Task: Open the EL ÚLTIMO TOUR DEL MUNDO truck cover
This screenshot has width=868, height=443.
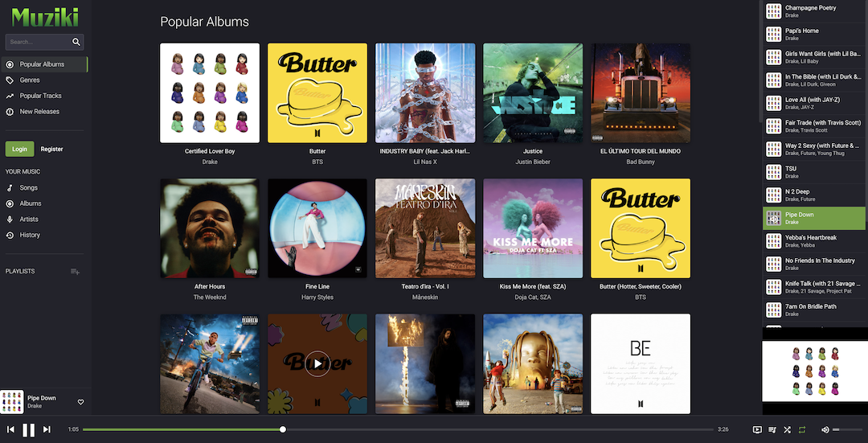Action: [641, 93]
